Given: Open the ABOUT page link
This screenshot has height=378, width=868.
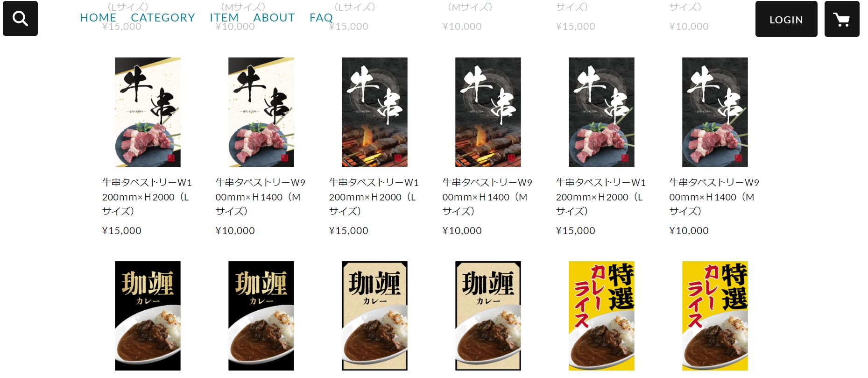Looking at the screenshot, I should pyautogui.click(x=274, y=18).
